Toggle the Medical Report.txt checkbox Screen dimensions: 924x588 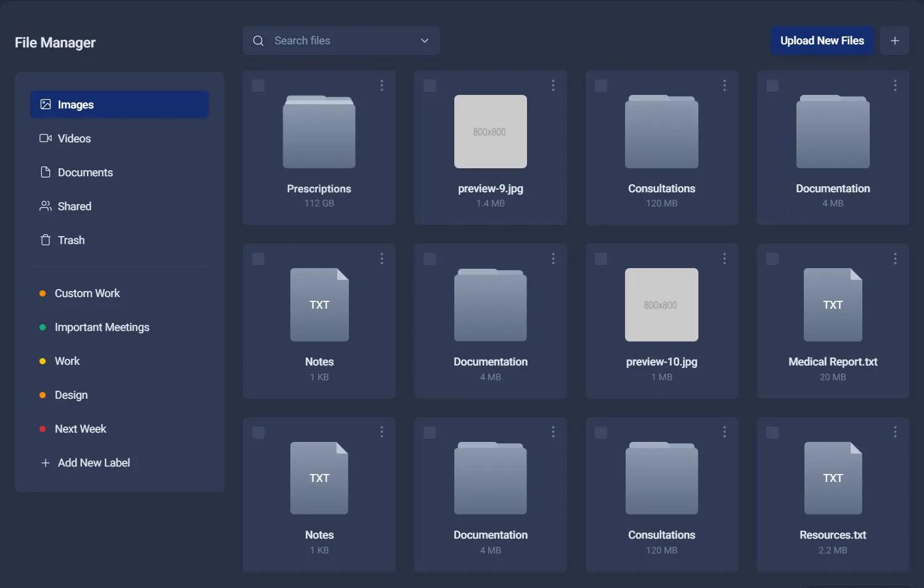(x=772, y=259)
